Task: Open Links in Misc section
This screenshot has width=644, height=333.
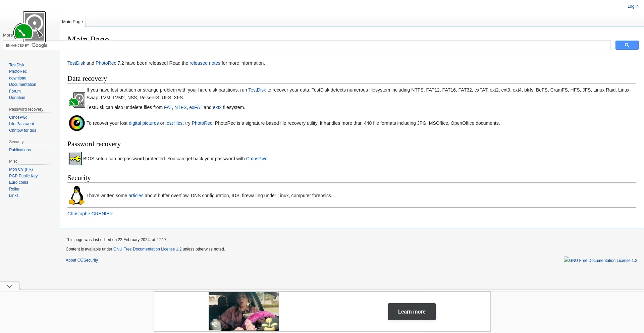Action: click(14, 196)
